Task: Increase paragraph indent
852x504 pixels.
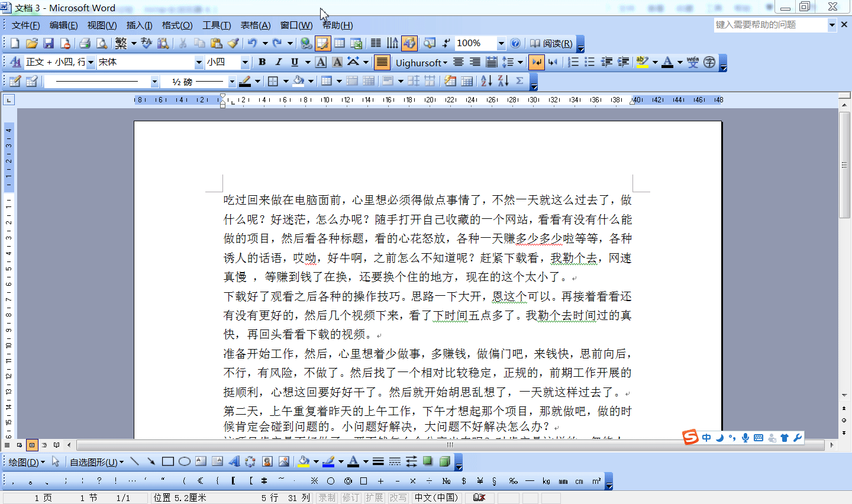Action: tap(623, 62)
